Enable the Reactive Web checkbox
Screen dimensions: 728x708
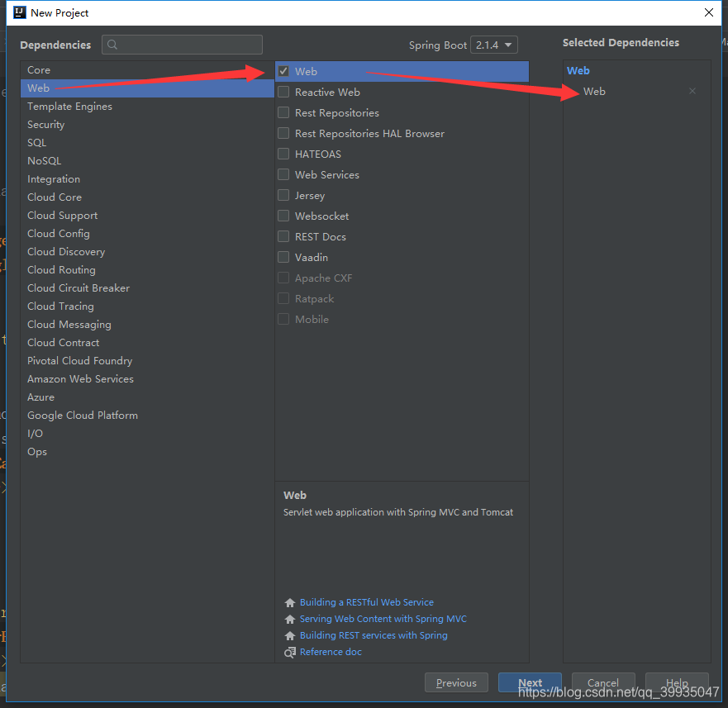coord(283,92)
